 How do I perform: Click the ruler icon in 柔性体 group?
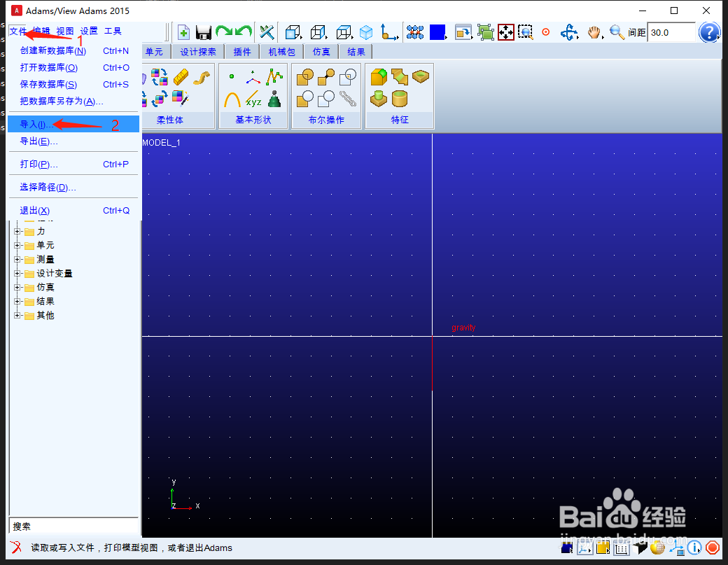point(181,76)
